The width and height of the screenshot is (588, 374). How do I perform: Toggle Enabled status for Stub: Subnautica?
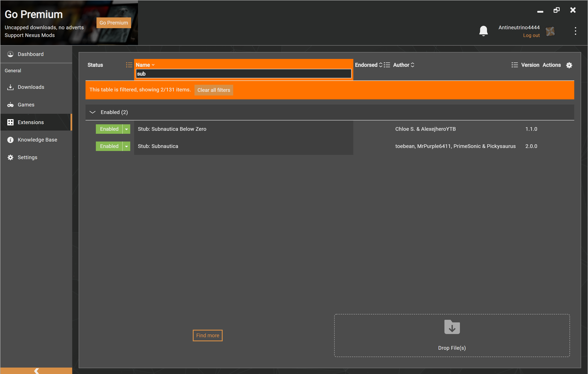coord(109,146)
